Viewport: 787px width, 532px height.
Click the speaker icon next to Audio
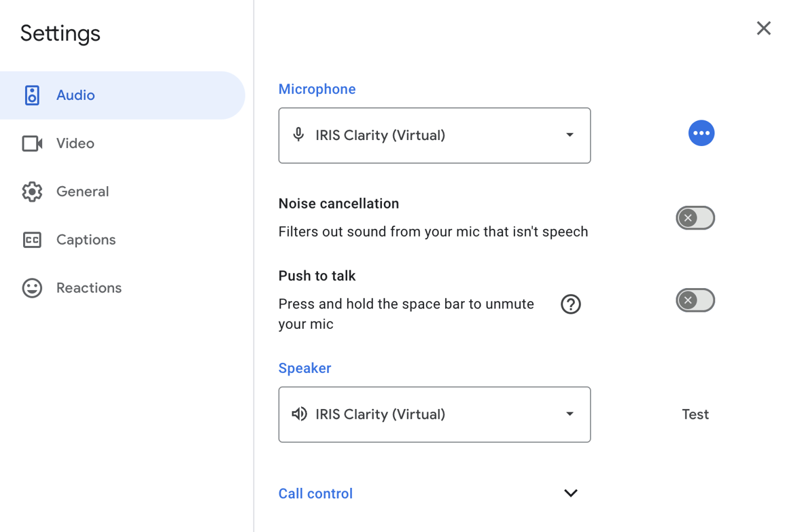click(32, 95)
